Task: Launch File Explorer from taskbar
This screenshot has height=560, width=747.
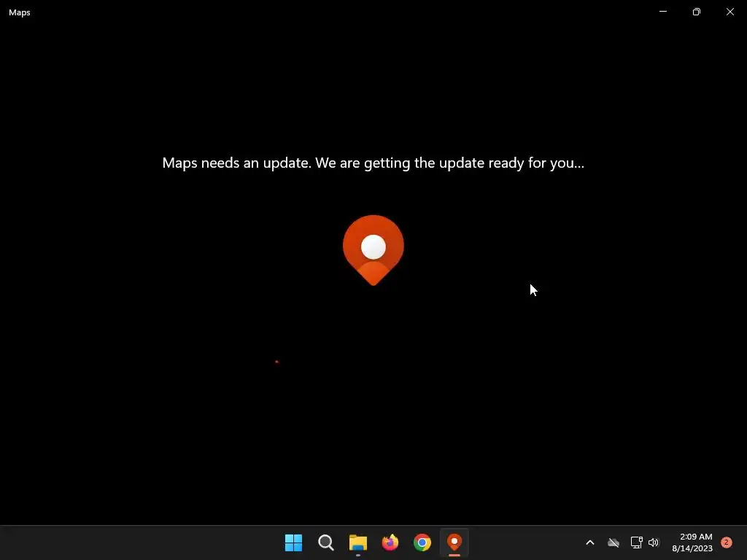Action: [357, 542]
